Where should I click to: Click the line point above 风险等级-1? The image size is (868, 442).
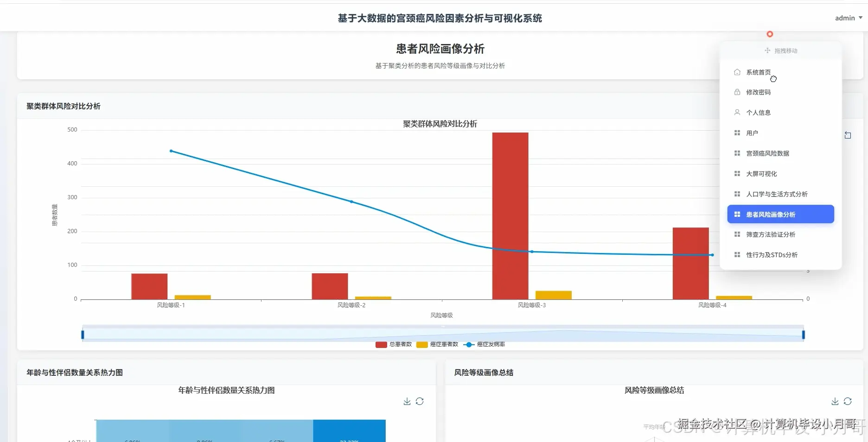coord(171,151)
